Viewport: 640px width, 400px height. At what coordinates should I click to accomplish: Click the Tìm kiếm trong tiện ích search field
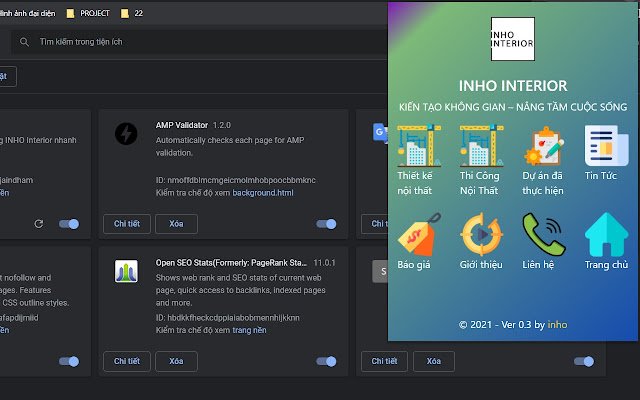tap(199, 42)
